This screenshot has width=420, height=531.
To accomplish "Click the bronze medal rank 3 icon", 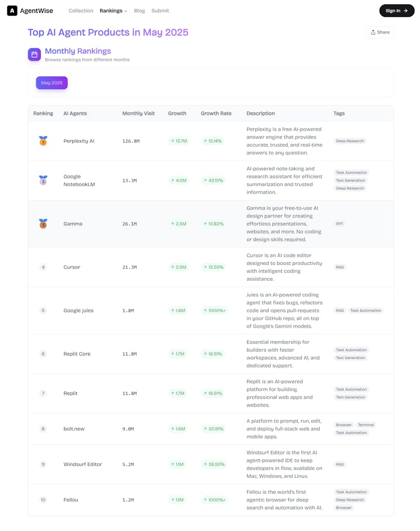I will pos(43,223).
